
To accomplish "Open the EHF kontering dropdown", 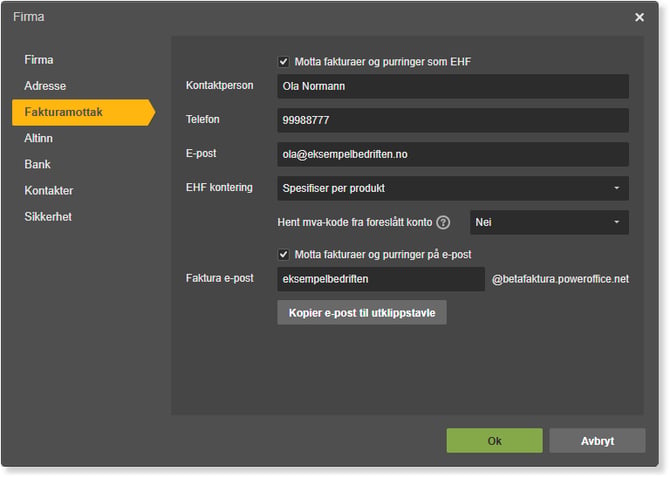I will click(x=453, y=188).
